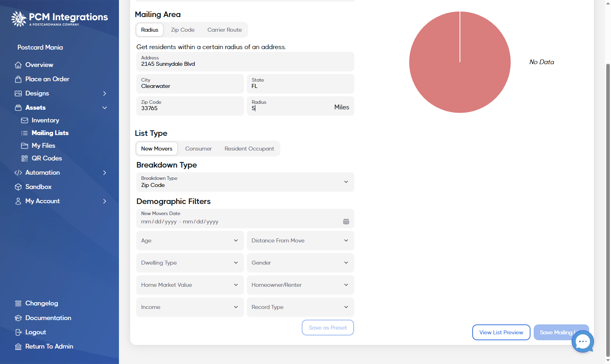Viewport: 611px width, 364px height.
Task: Open the Age filter dropdown
Action: (190, 240)
